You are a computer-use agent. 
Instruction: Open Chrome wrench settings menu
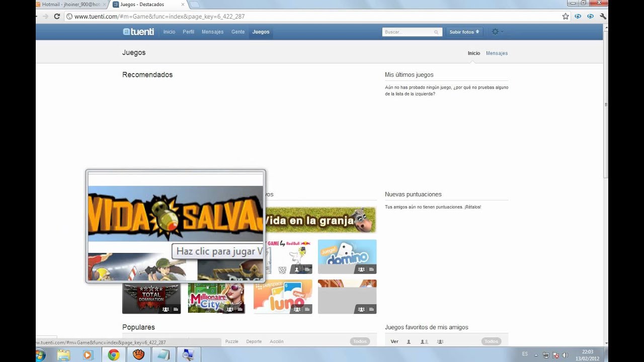coord(603,17)
